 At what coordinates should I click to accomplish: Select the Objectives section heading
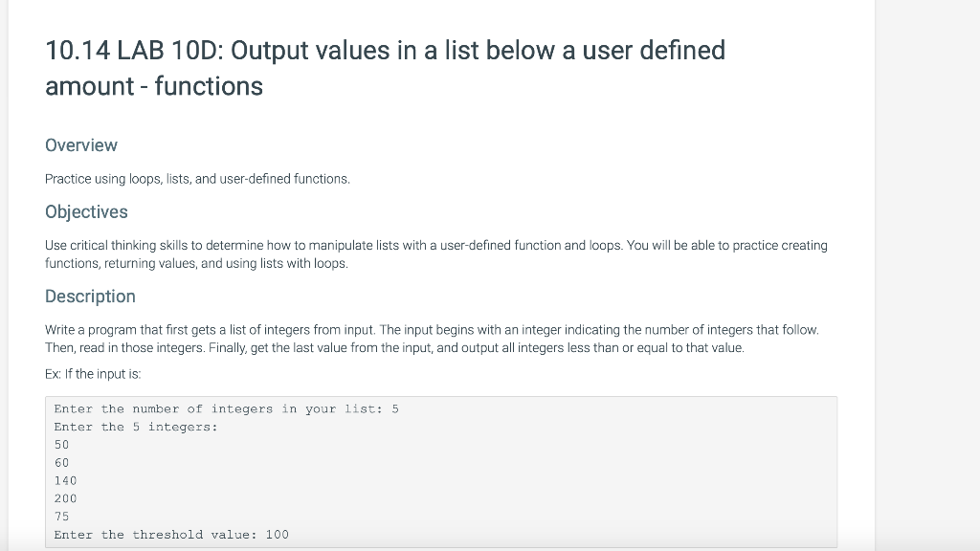tap(86, 211)
